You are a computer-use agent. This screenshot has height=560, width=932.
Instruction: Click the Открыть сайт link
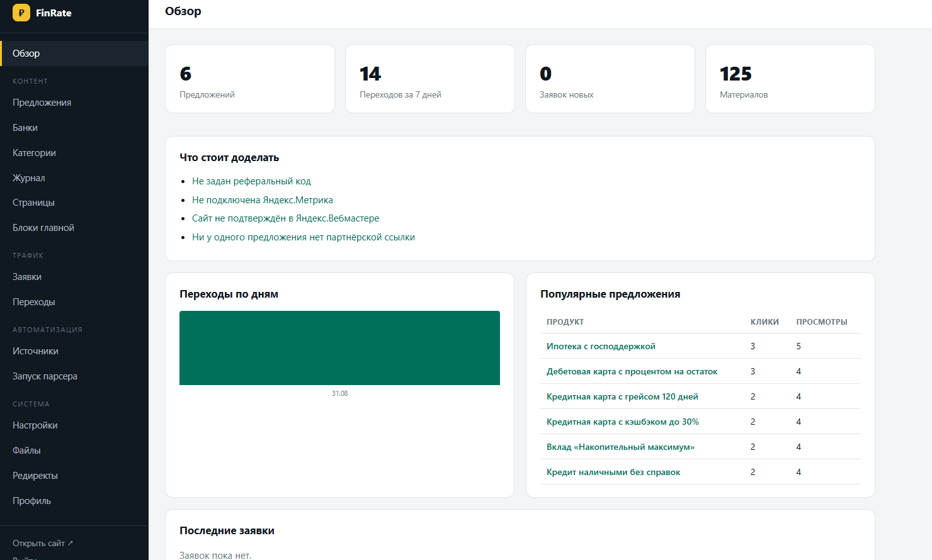[x=43, y=543]
